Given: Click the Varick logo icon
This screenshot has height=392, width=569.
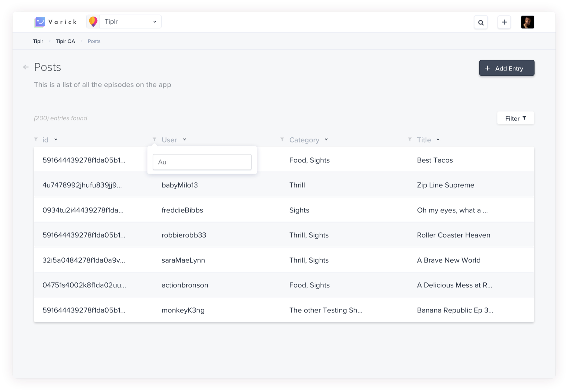Looking at the screenshot, I should click(x=40, y=22).
